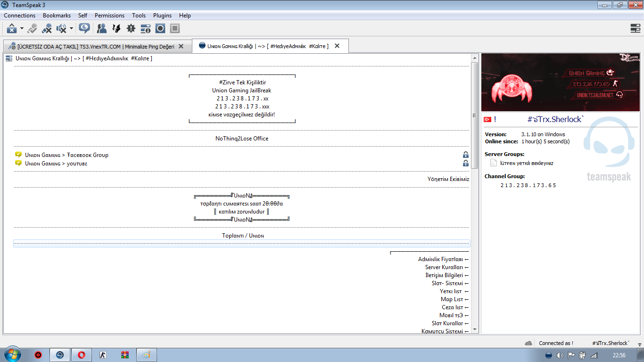Viewport: 644px width, 362px height.
Task: Open the dropdown arrow next to the speaker icon
Action: (71, 29)
